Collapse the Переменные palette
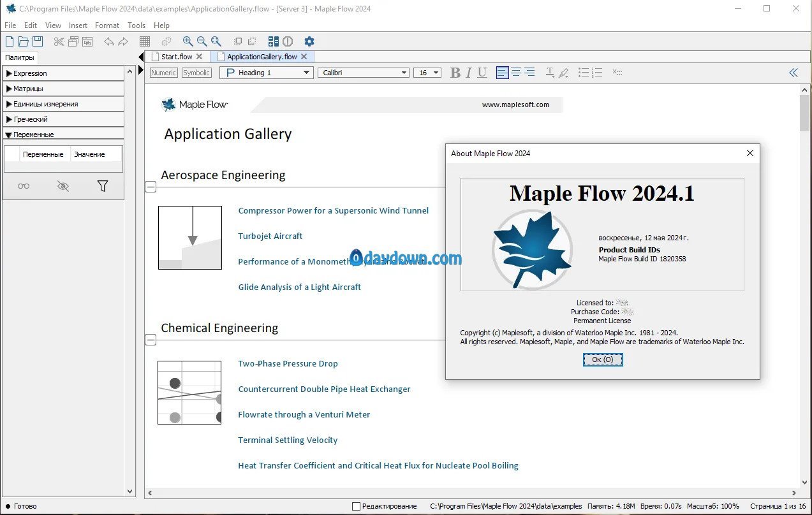This screenshot has height=515, width=812. point(63,134)
